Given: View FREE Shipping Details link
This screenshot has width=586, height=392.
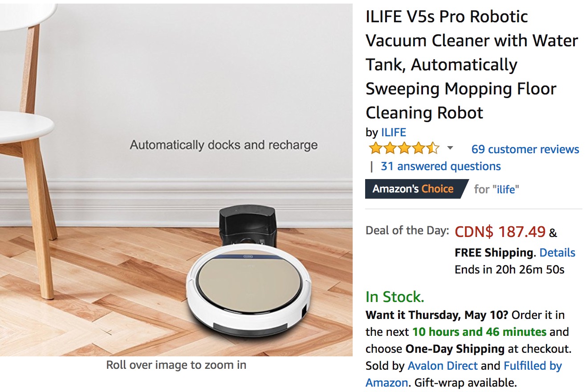Looking at the screenshot, I should tap(557, 253).
